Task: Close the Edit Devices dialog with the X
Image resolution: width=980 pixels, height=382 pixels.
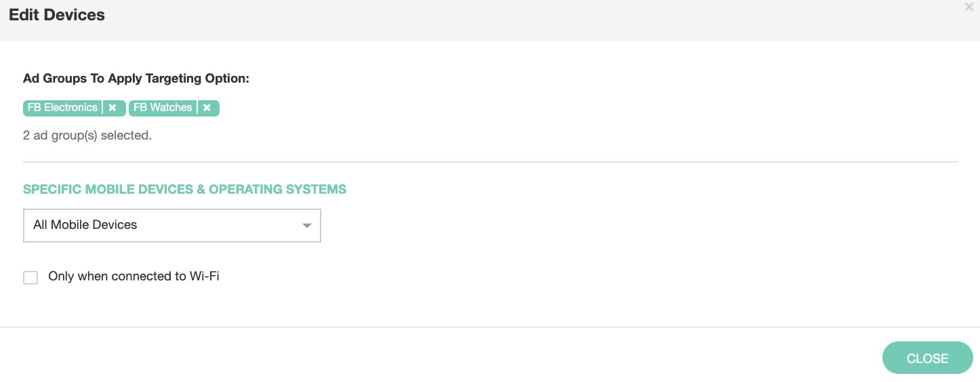Action: [968, 7]
